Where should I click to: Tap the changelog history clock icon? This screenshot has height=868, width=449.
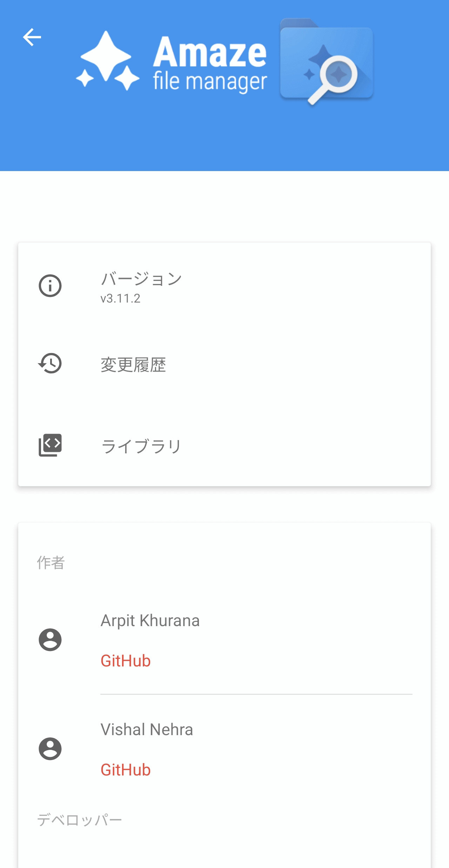pyautogui.click(x=50, y=363)
